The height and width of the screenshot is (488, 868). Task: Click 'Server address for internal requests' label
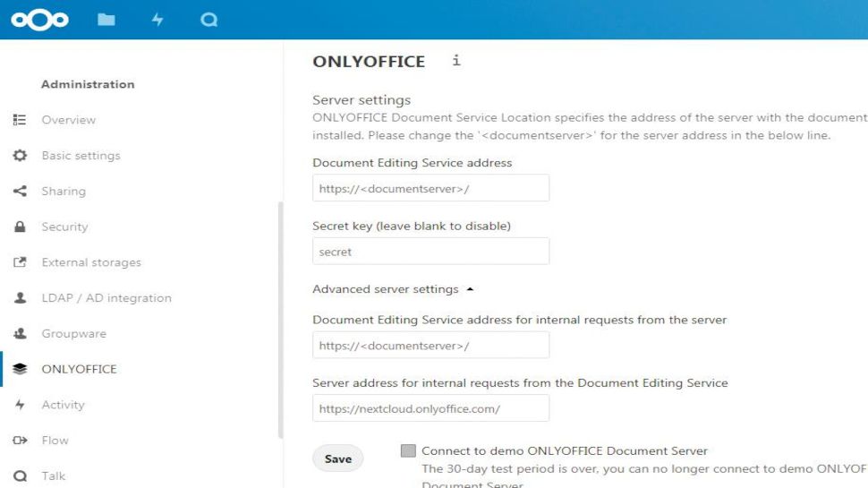(x=520, y=382)
